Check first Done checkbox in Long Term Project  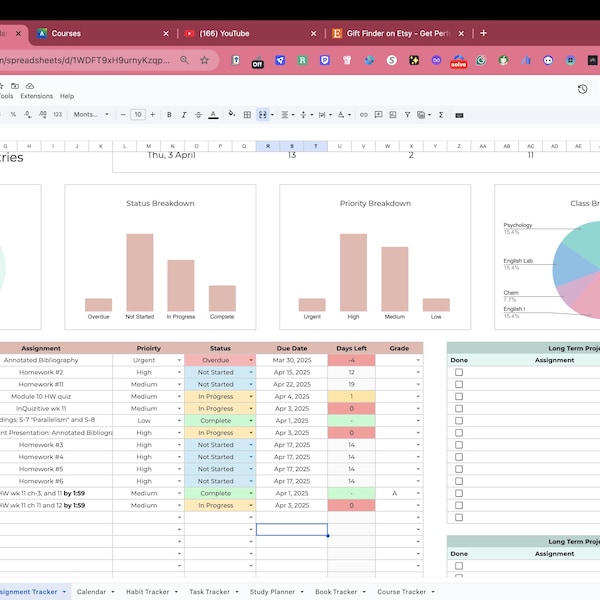tap(459, 372)
